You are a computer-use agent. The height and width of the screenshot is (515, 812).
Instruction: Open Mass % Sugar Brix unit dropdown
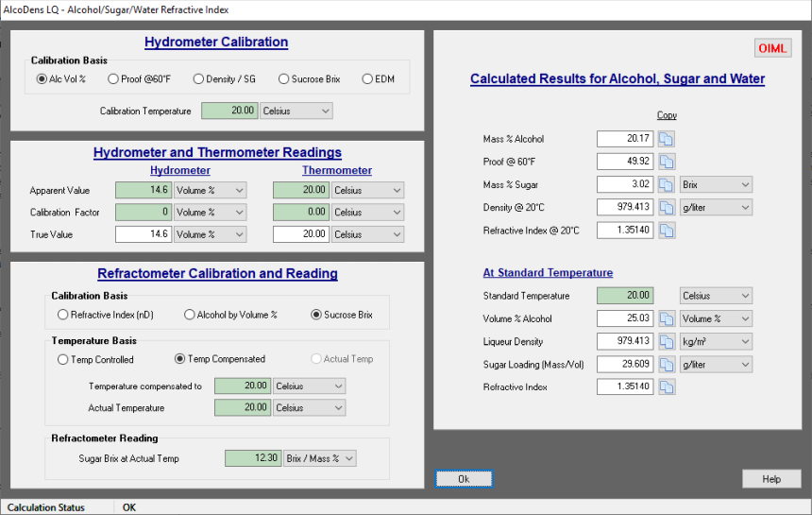[x=716, y=184]
